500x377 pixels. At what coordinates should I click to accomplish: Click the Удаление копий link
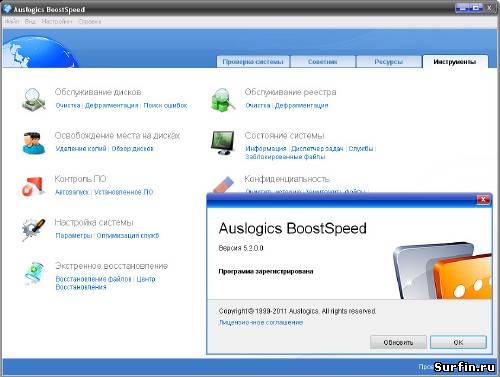[81, 149]
